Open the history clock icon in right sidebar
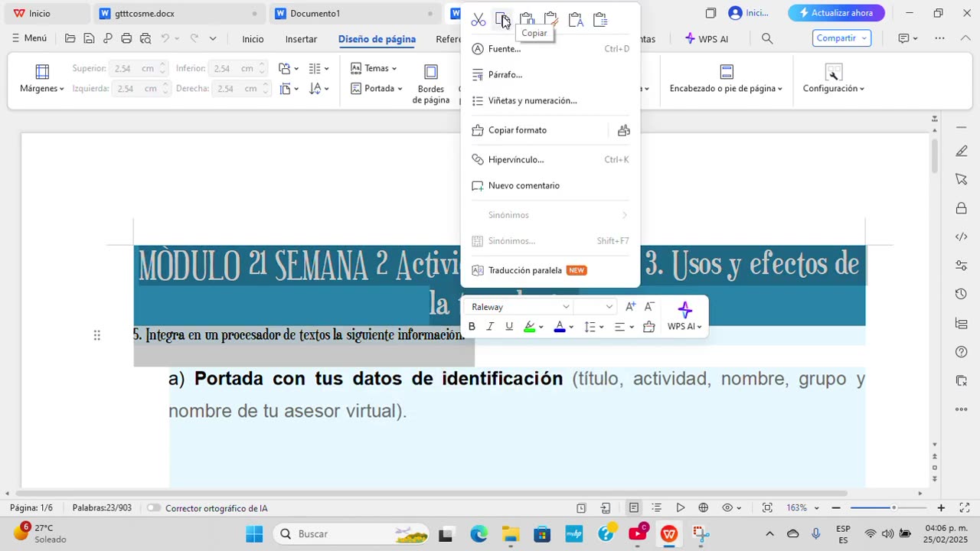 (962, 294)
